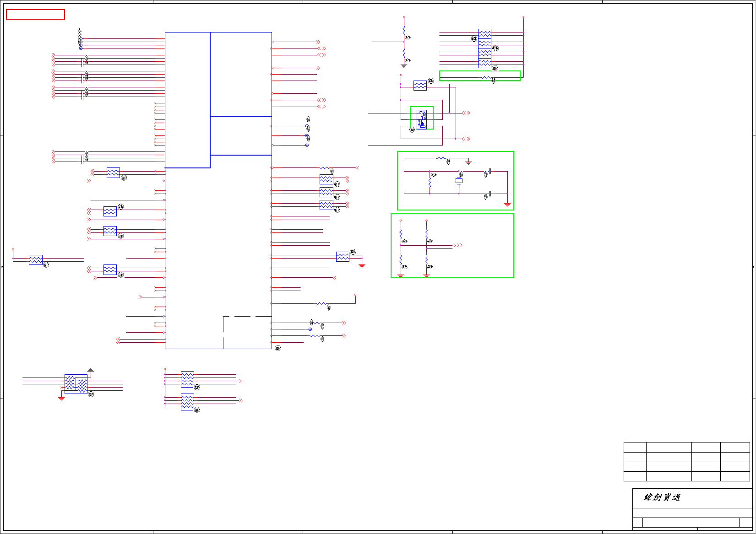Pick the single resistor inside the thin green box
The height and width of the screenshot is (534, 756).
pos(485,78)
